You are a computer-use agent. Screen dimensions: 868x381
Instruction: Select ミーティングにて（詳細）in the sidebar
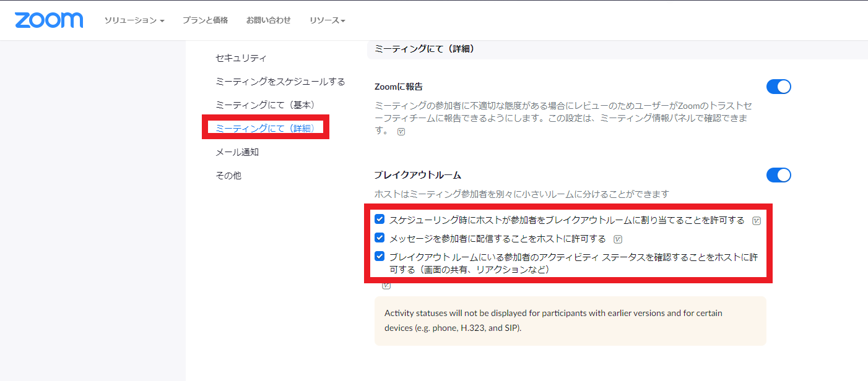click(x=265, y=128)
